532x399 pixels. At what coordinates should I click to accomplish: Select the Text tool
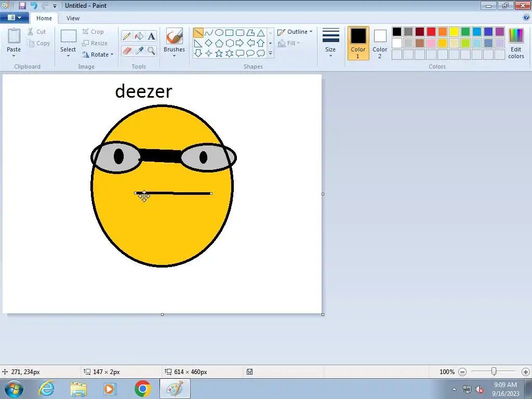point(151,36)
